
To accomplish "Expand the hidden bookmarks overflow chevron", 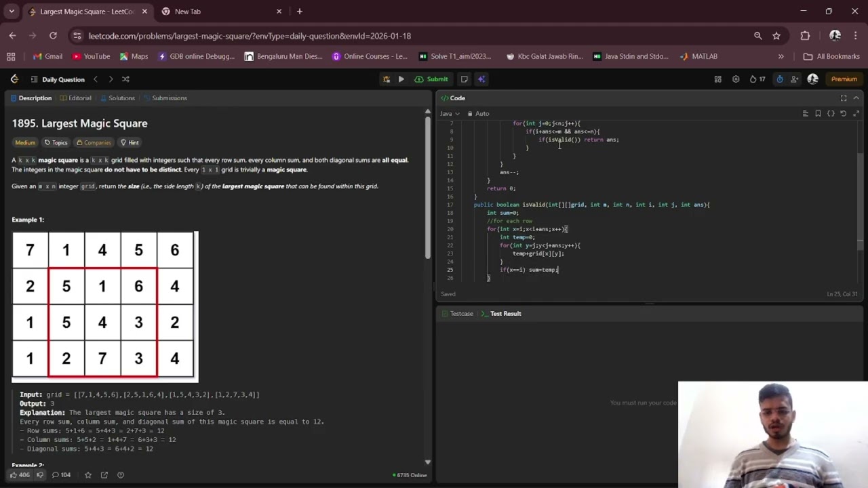I will [x=781, y=56].
